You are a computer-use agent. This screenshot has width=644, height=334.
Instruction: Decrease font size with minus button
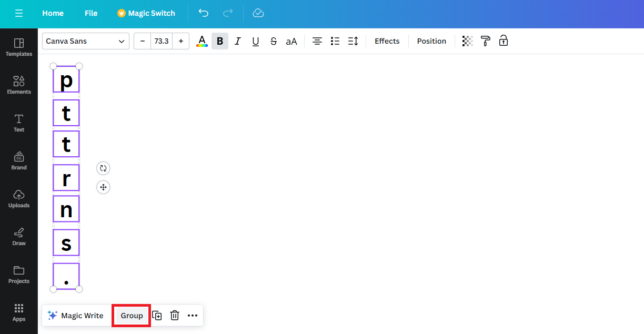(143, 41)
